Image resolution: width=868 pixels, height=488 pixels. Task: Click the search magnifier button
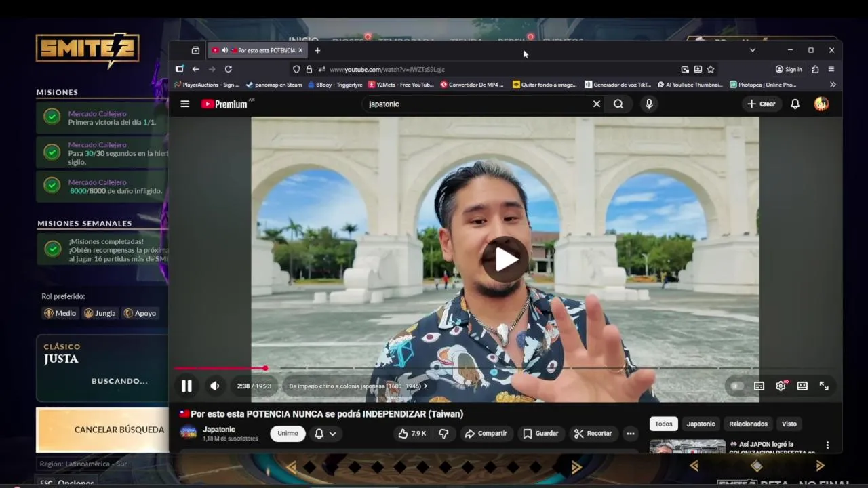618,104
